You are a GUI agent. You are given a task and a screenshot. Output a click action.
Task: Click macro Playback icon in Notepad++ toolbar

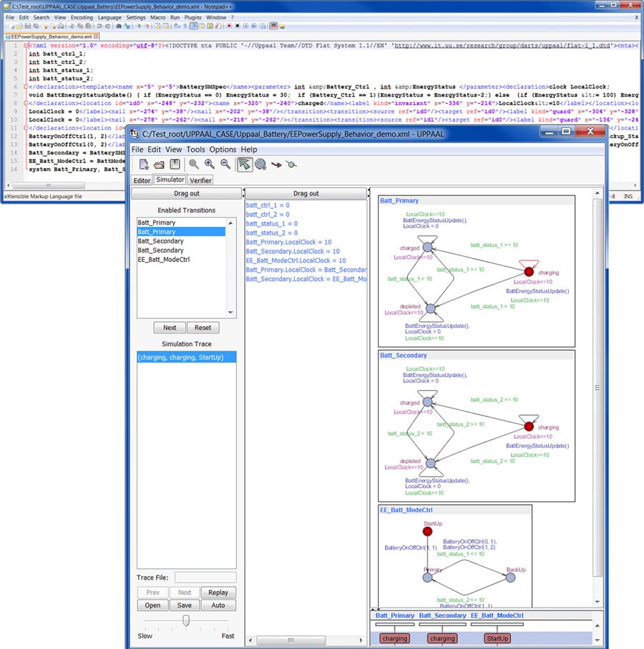point(246,26)
